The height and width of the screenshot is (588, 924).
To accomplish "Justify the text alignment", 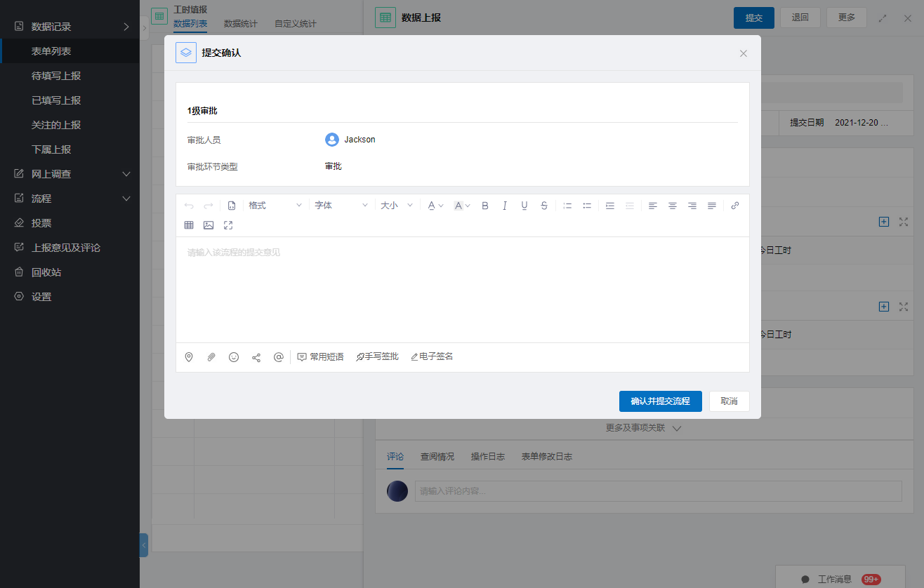I will pos(712,206).
